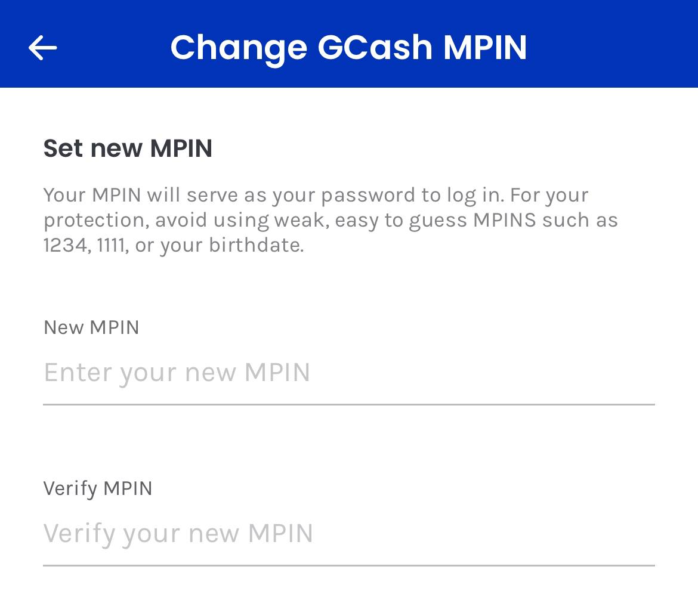This screenshot has height=616, width=698.
Task: Click the underline below New MPIN
Action: (349, 405)
